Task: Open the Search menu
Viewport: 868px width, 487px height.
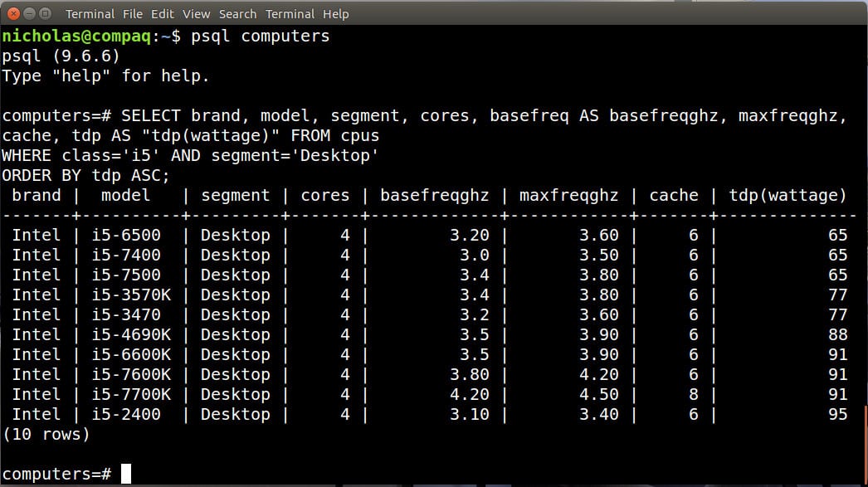Action: (237, 14)
